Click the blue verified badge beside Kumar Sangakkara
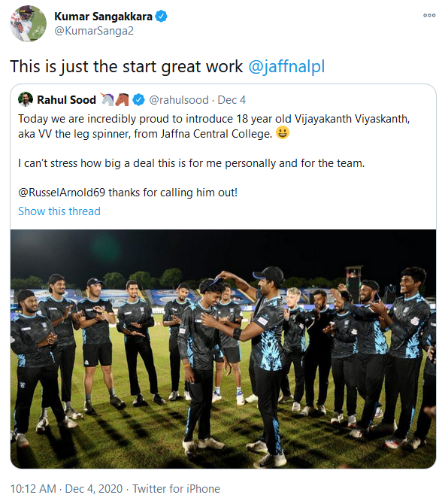The image size is (448, 504). pyautogui.click(x=161, y=16)
